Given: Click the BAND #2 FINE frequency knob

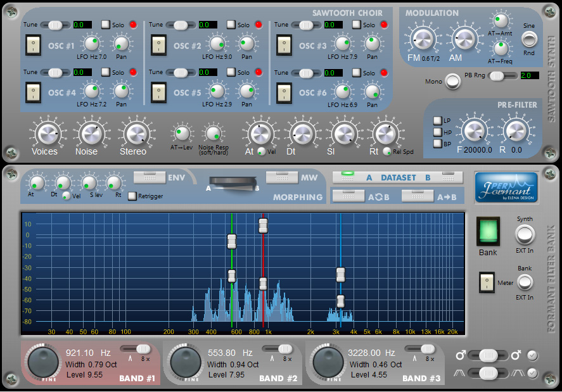Looking at the screenshot, I should [186, 362].
